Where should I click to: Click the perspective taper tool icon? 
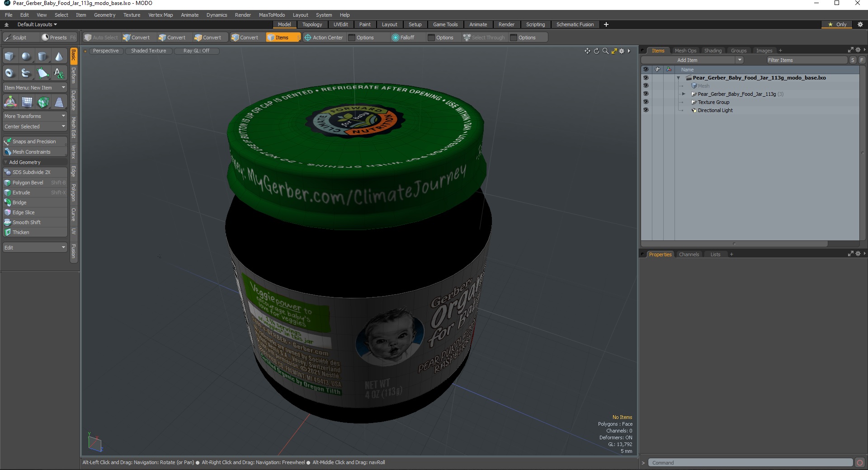(x=59, y=102)
